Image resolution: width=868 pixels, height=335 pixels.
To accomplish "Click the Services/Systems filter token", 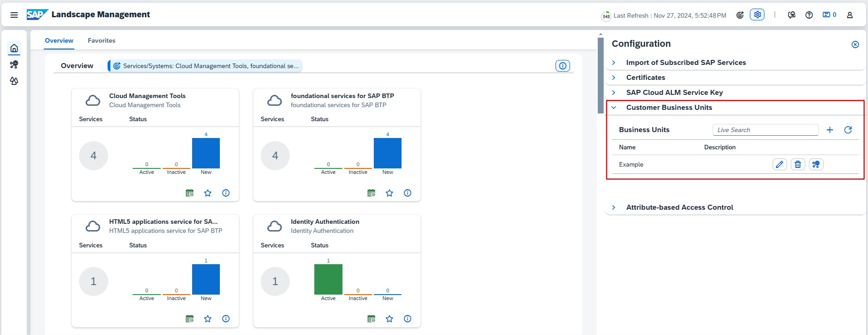I will [205, 66].
